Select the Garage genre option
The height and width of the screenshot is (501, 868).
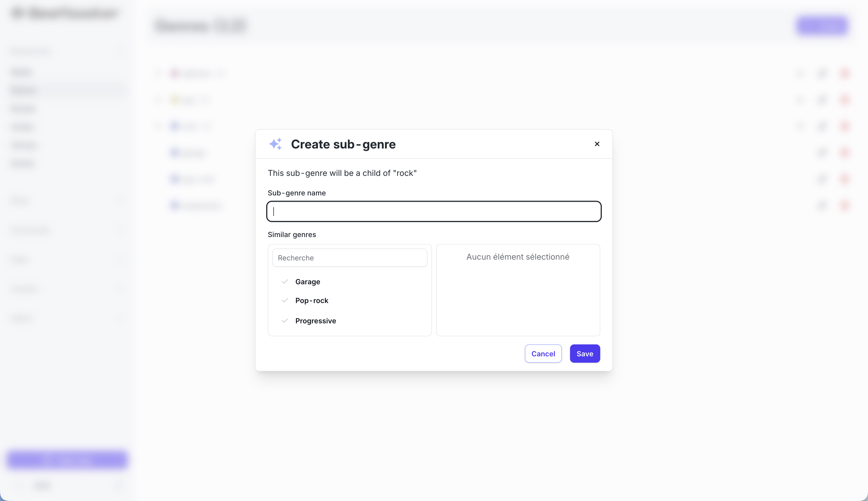[308, 282]
